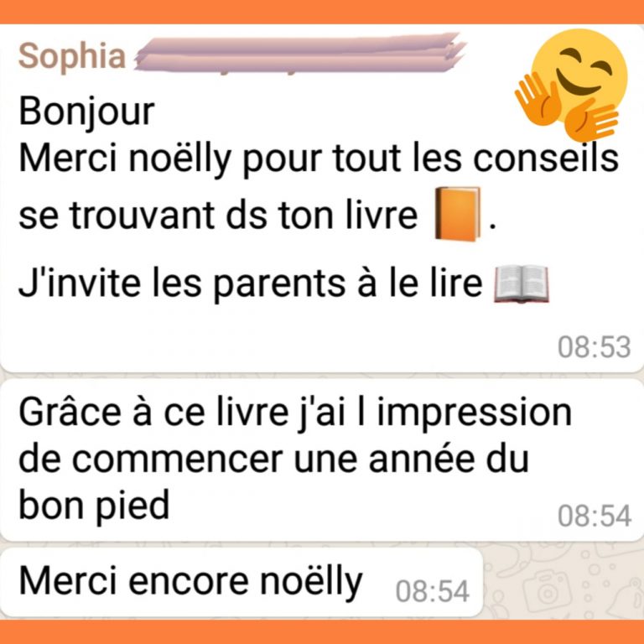Click the timestamp on 'Merci encore noëlly'
Viewport: 644px width, 644px height.
tap(432, 591)
